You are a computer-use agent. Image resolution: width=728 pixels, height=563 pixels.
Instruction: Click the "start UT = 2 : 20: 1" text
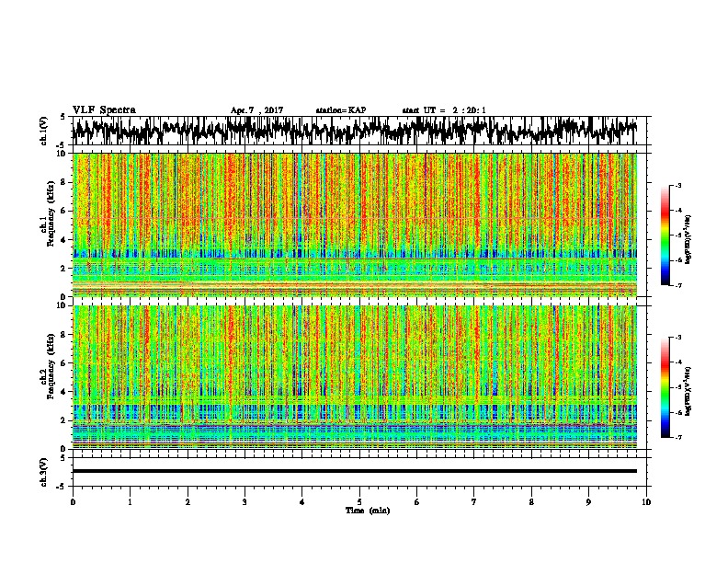(444, 110)
